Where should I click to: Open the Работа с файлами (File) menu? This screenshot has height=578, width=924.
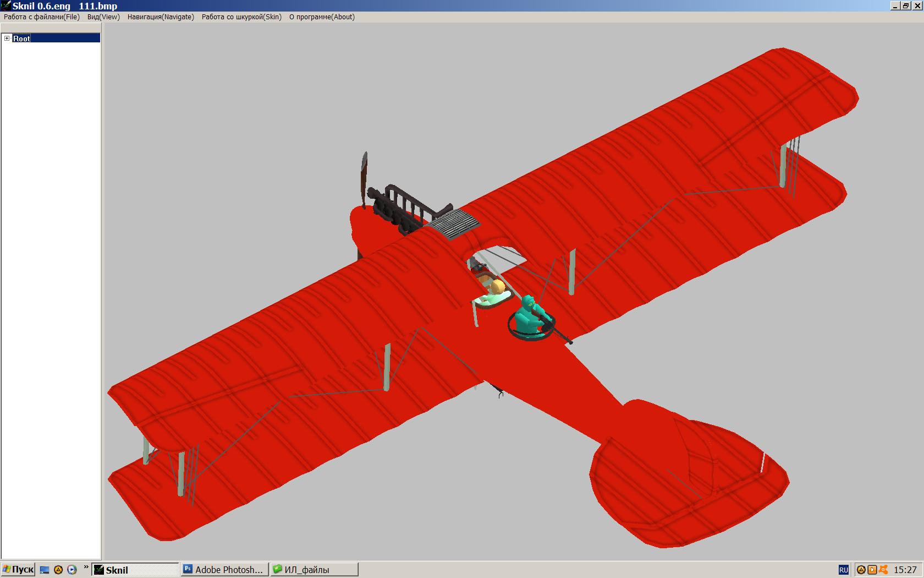[x=42, y=17]
